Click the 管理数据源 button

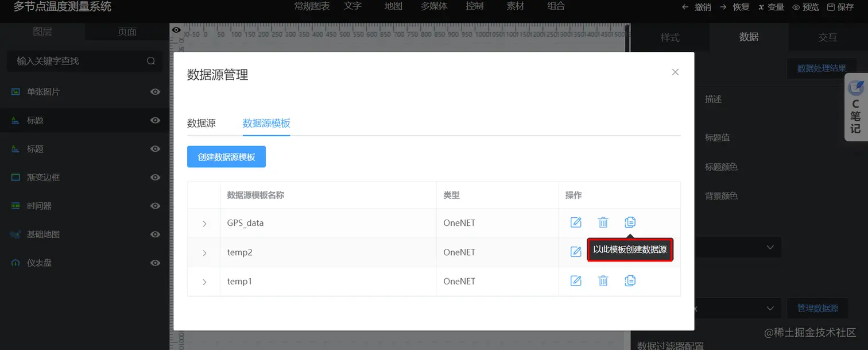[817, 309]
